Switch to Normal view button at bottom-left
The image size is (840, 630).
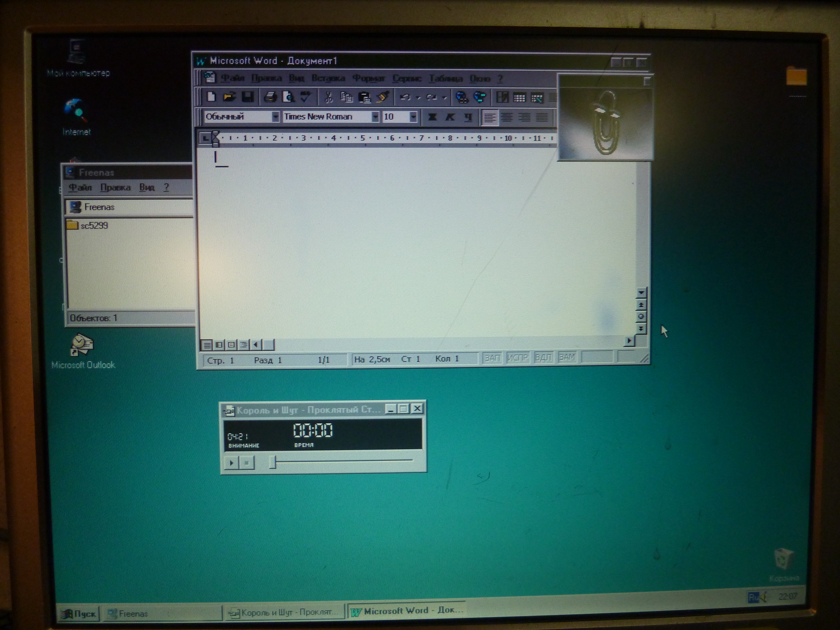208,345
